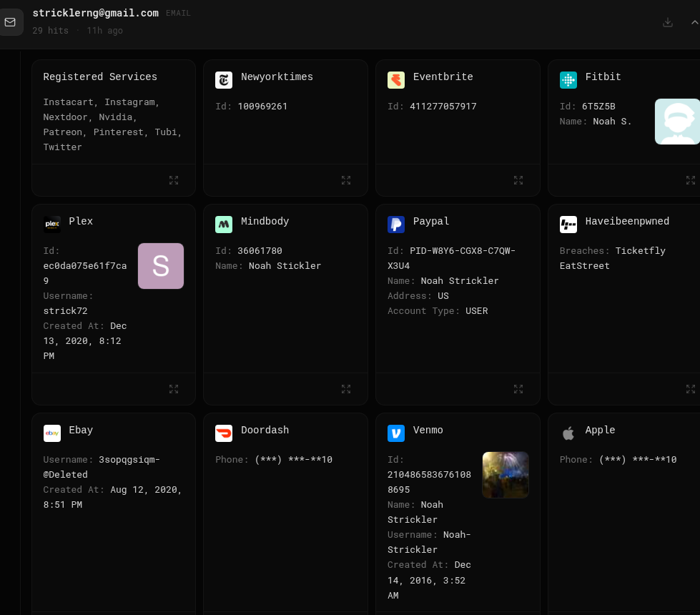
Task: Download results for stricklerng@gmail.com
Action: pyautogui.click(x=667, y=22)
